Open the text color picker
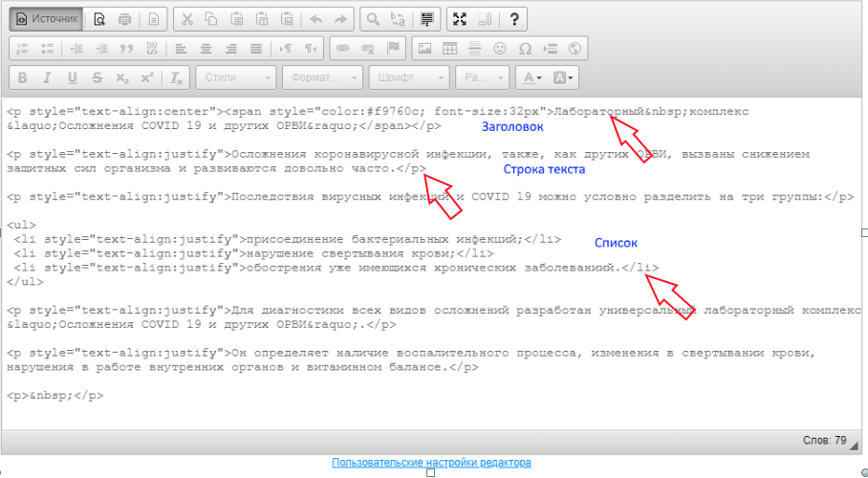Screen dimensions: 868x478 tap(530, 77)
